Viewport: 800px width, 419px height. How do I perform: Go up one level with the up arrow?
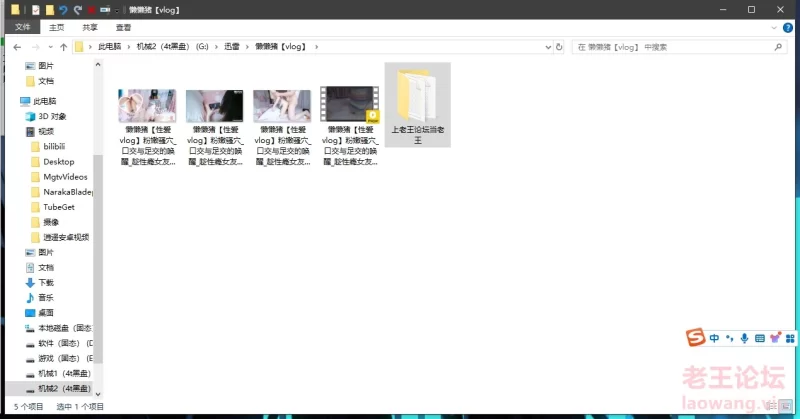(63, 47)
